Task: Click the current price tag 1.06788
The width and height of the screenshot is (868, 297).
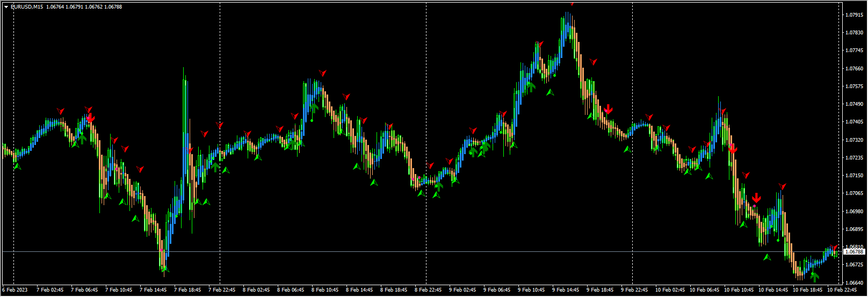Action: pos(855,251)
